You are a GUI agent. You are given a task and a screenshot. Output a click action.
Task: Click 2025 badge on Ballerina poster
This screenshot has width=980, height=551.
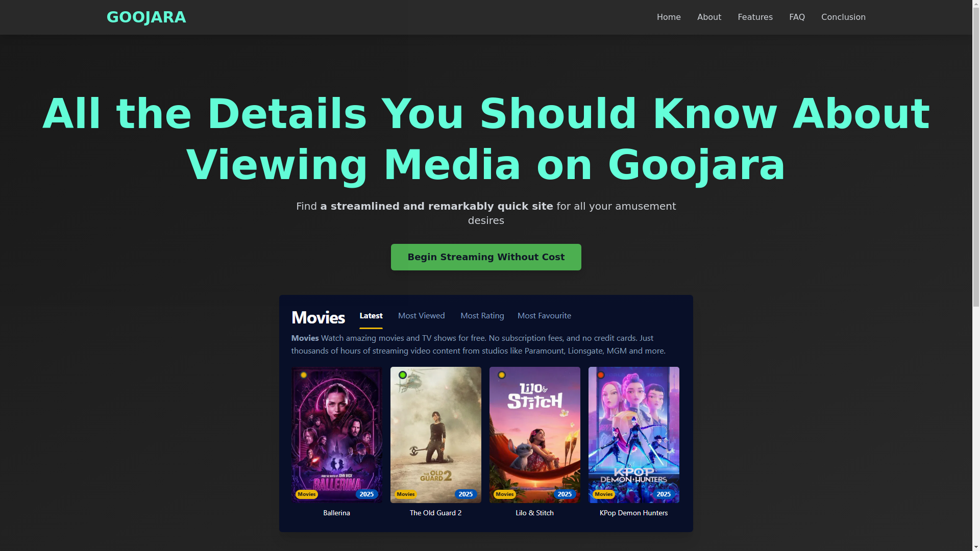point(367,494)
